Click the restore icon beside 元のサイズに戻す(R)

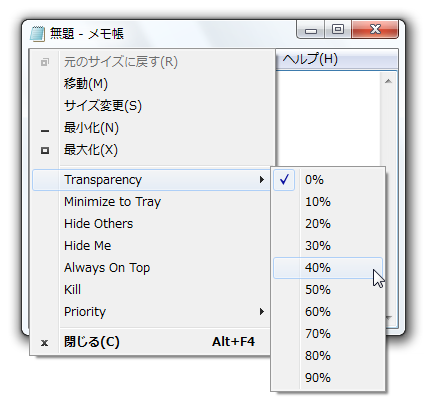(45, 62)
